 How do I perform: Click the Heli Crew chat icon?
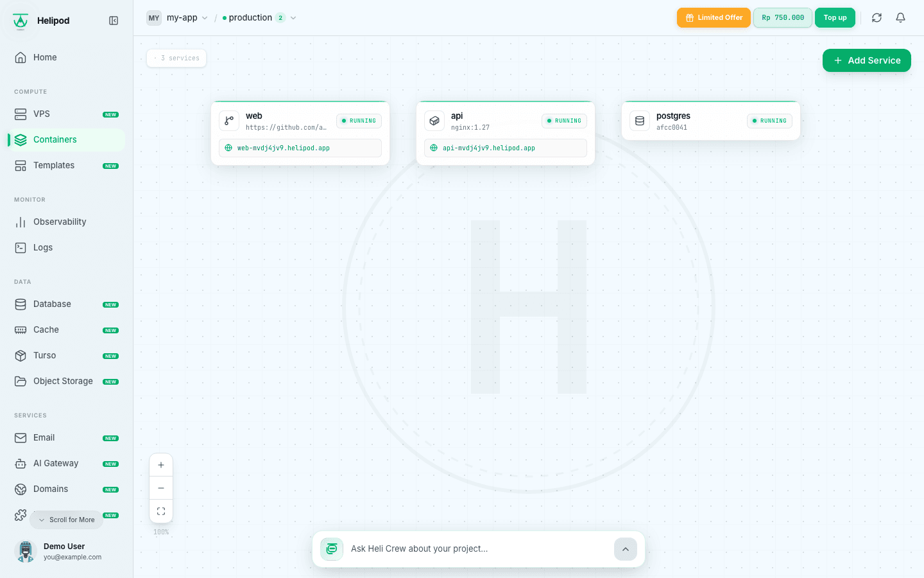[332, 549]
